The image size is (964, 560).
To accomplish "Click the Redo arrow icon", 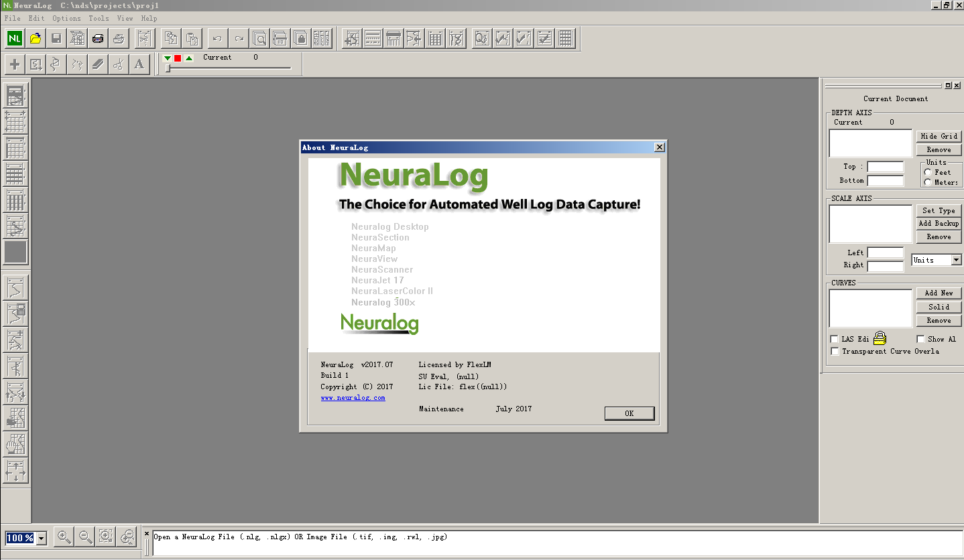I will tap(238, 38).
